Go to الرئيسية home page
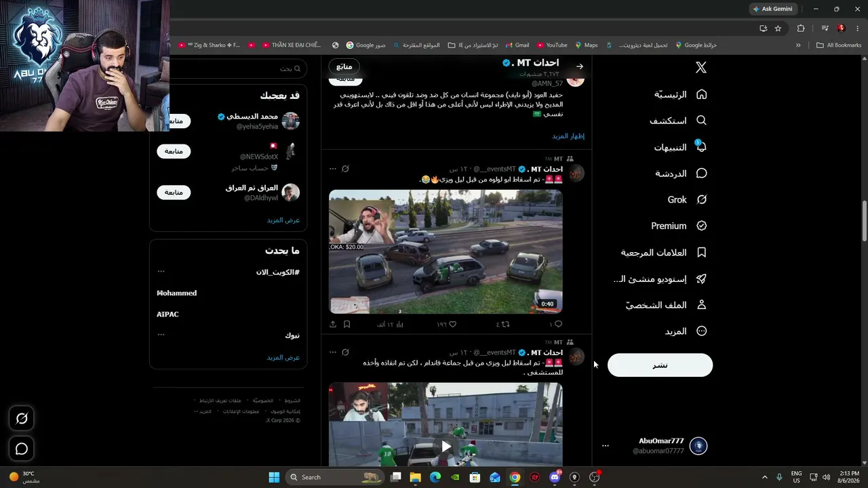 (x=681, y=94)
